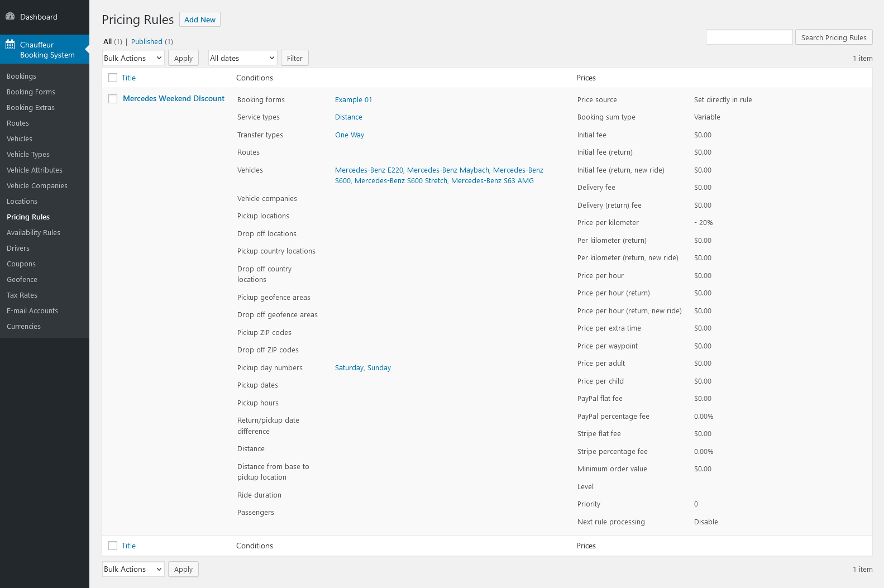Click the Dashboard gauge icon

click(10, 17)
